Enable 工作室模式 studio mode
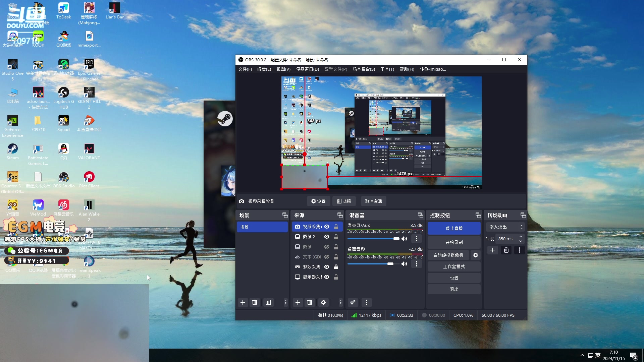 [454, 266]
